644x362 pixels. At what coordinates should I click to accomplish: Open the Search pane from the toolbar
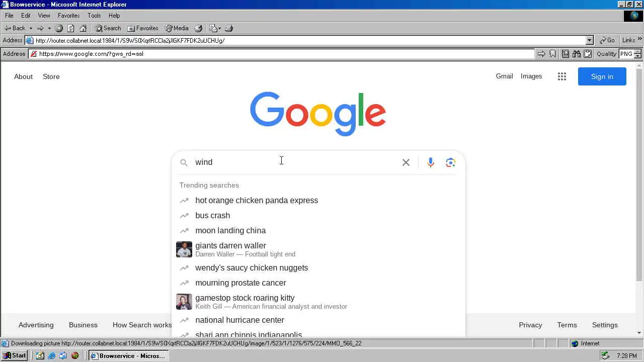click(108, 28)
